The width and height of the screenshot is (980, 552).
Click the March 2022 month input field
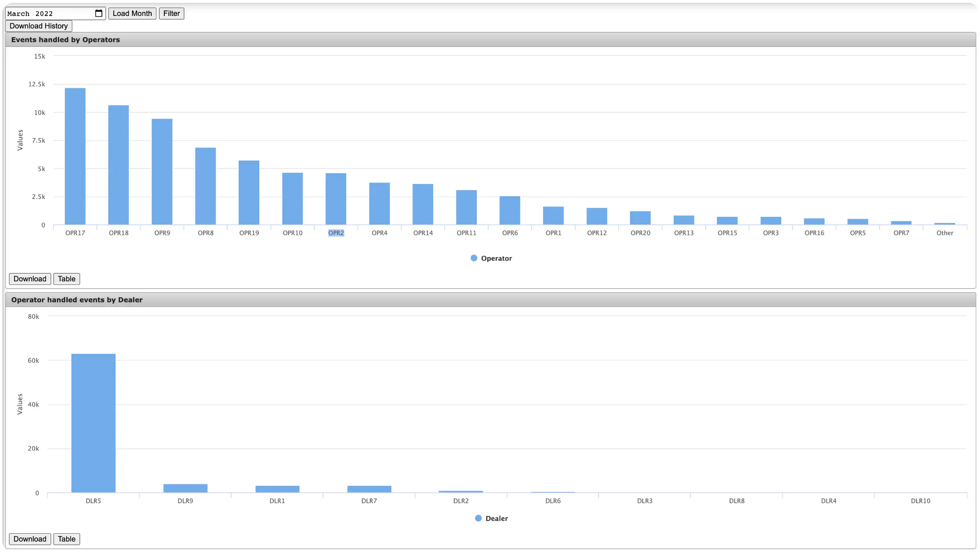55,14
